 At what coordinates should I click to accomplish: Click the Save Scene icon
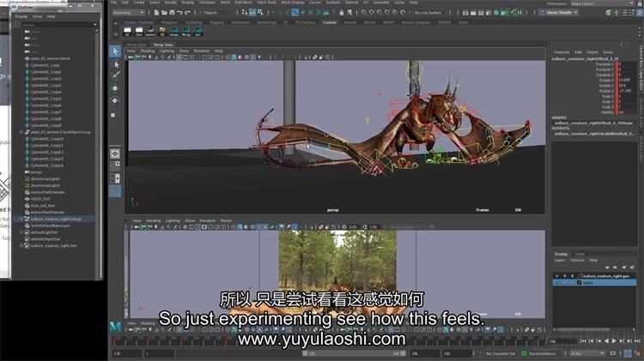click(172, 13)
